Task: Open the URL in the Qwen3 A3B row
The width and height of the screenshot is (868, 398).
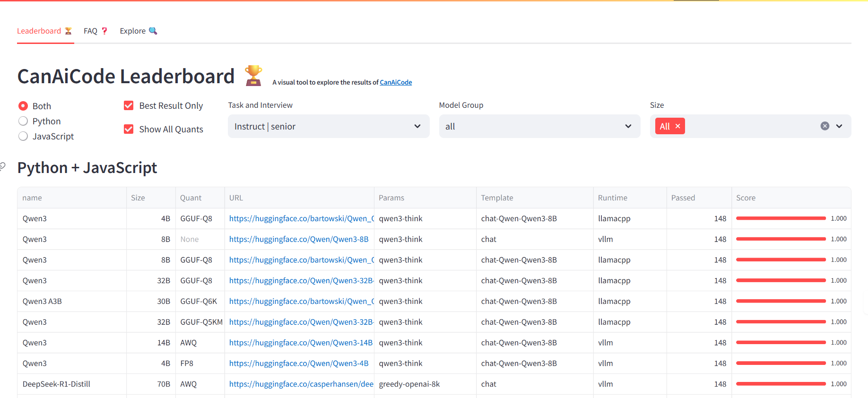Action: 301,301
